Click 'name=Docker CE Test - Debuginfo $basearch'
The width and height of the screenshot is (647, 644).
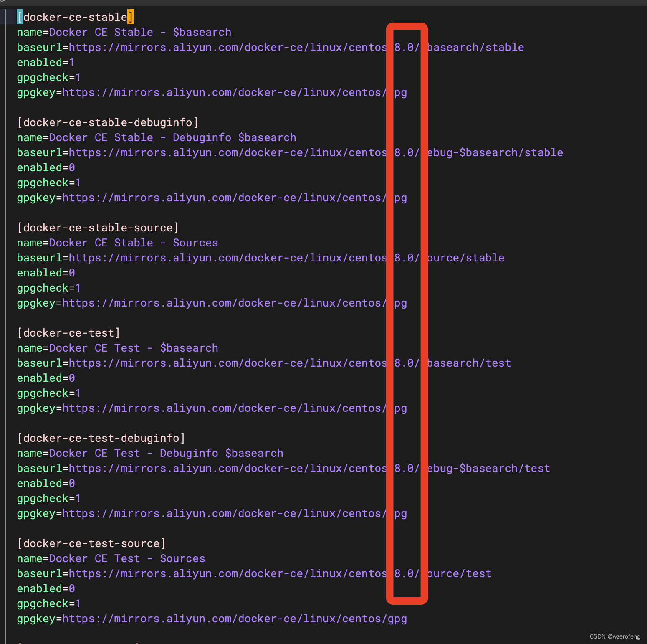pyautogui.click(x=150, y=453)
